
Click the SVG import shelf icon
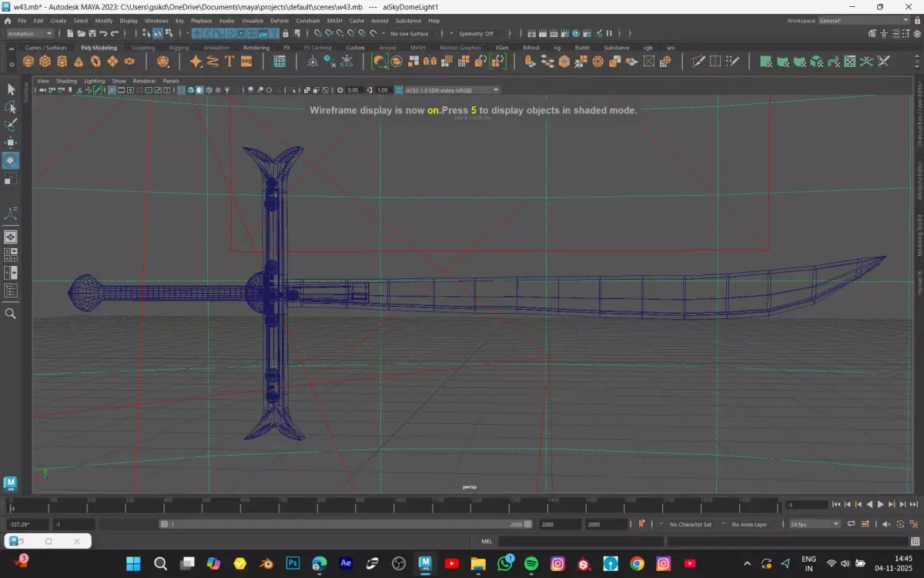[x=246, y=62]
